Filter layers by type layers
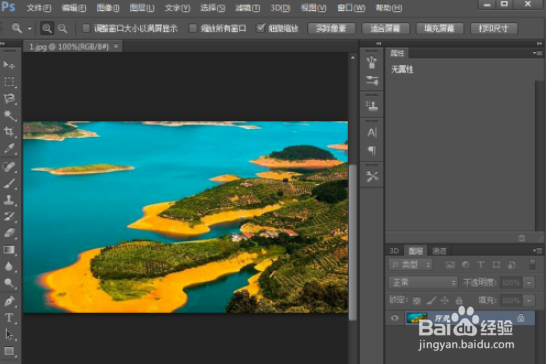 click(x=481, y=265)
